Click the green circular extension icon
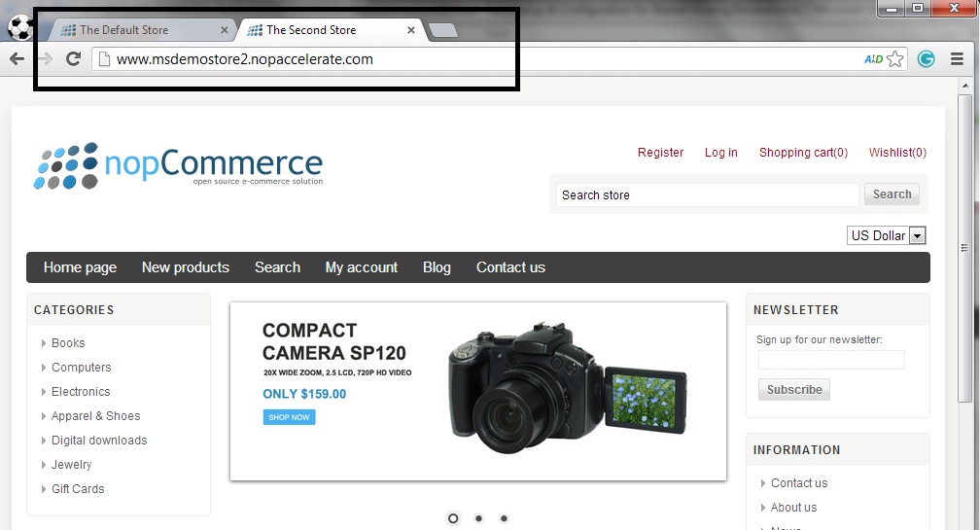This screenshot has height=530, width=980. pyautogui.click(x=927, y=59)
